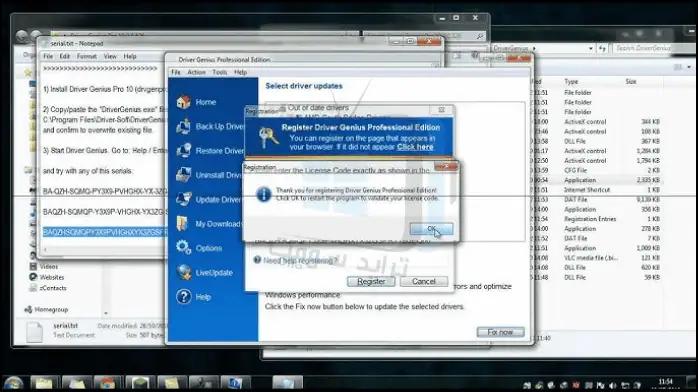
Task: Click the Help question mark icon in sidebar
Action: pyautogui.click(x=183, y=297)
